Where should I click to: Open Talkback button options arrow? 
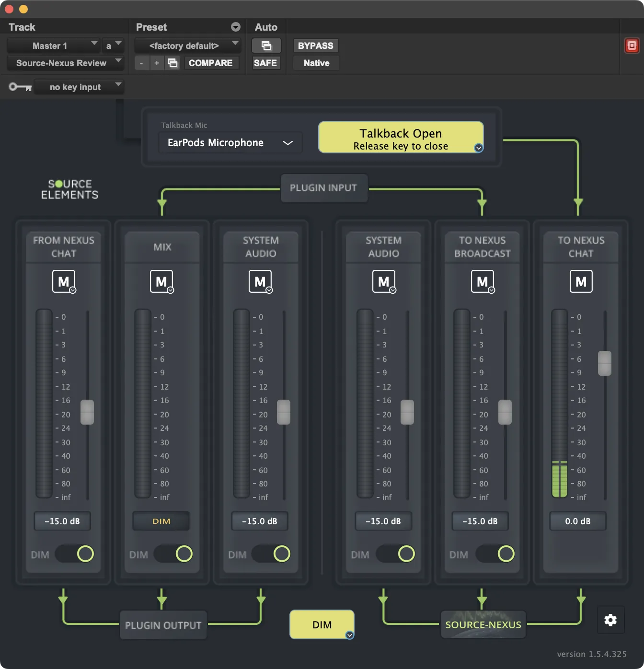[x=478, y=148]
